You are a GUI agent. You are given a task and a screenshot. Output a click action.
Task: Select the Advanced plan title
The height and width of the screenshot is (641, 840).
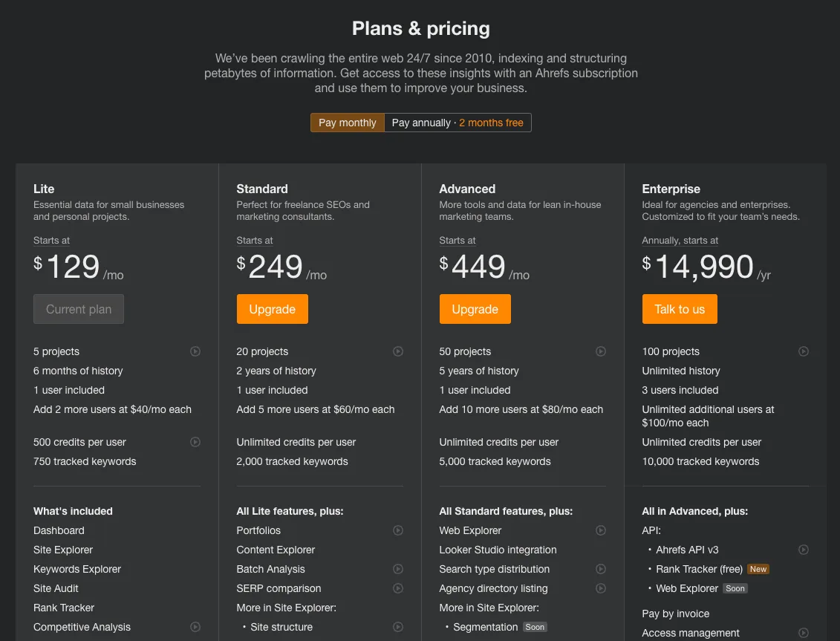(x=467, y=189)
